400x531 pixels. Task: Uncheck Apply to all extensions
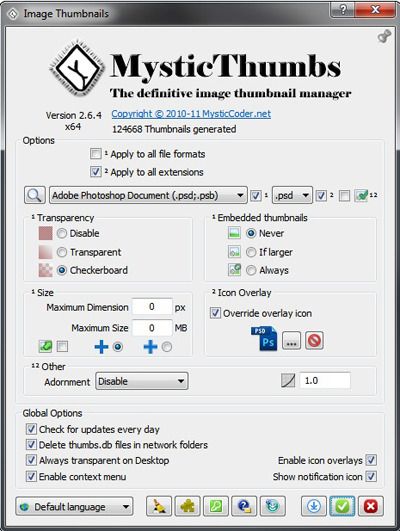[96, 172]
